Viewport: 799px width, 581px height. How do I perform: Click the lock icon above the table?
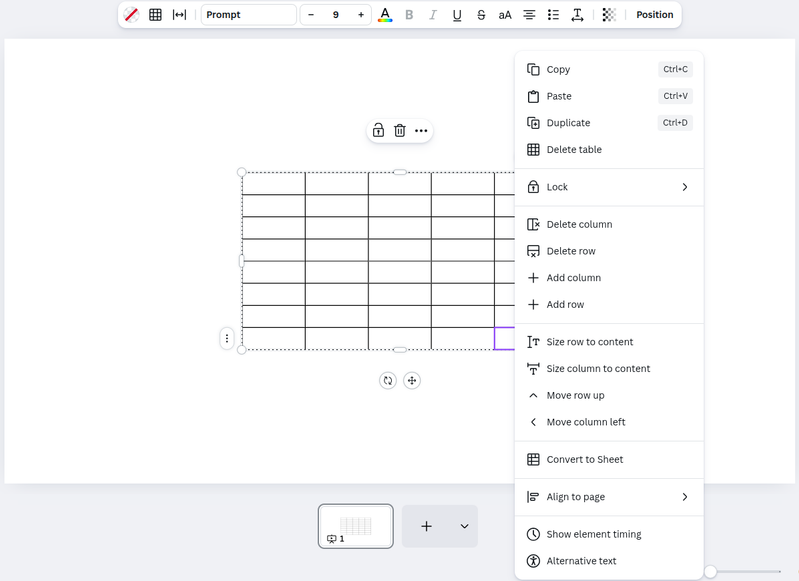click(378, 130)
